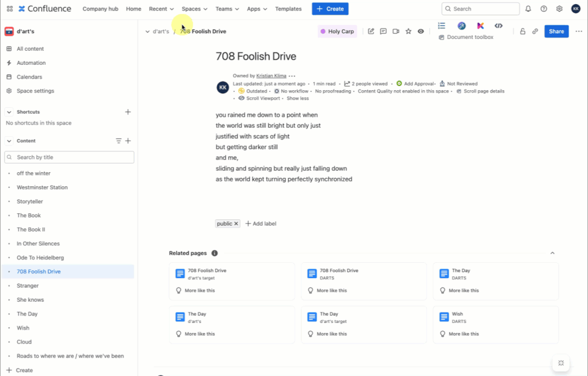Click the colorful K app icon
The width and height of the screenshot is (588, 376).
tap(480, 25)
